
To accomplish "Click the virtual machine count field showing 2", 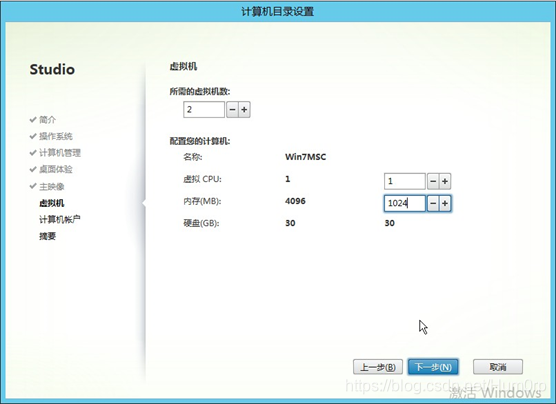I will pyautogui.click(x=204, y=110).
